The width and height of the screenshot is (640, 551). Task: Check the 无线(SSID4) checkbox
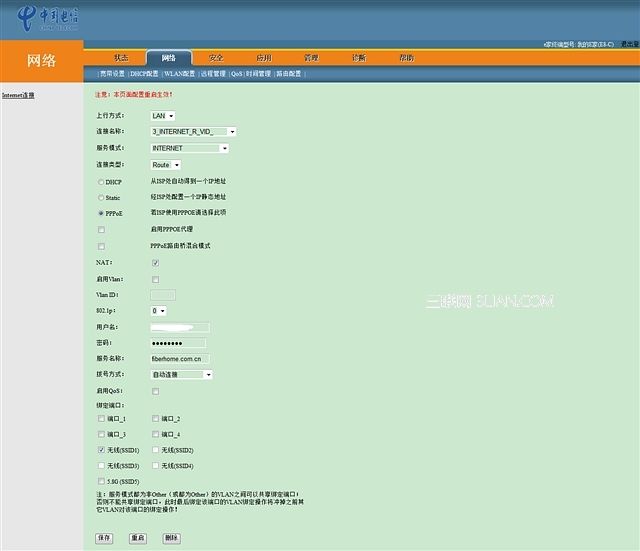pyautogui.click(x=156, y=465)
